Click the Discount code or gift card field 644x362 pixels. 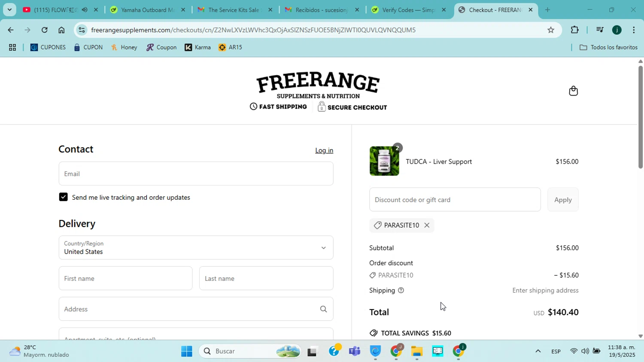(455, 200)
